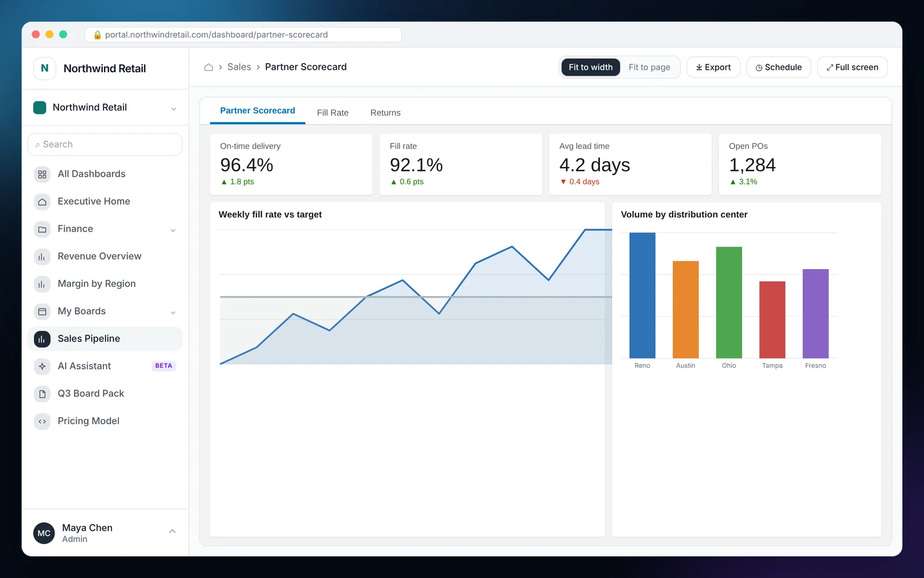
Task: Click the Northwind N logo
Action: click(x=44, y=68)
